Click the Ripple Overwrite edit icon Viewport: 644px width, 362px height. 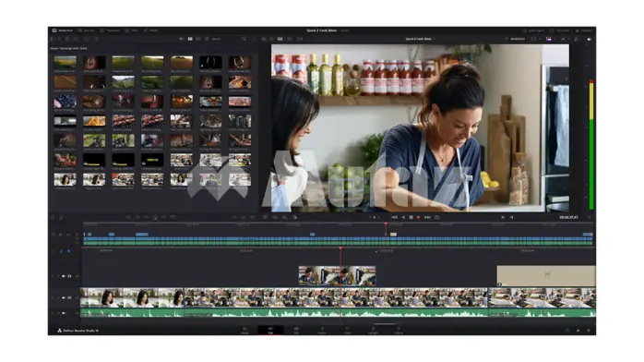[x=146, y=217]
